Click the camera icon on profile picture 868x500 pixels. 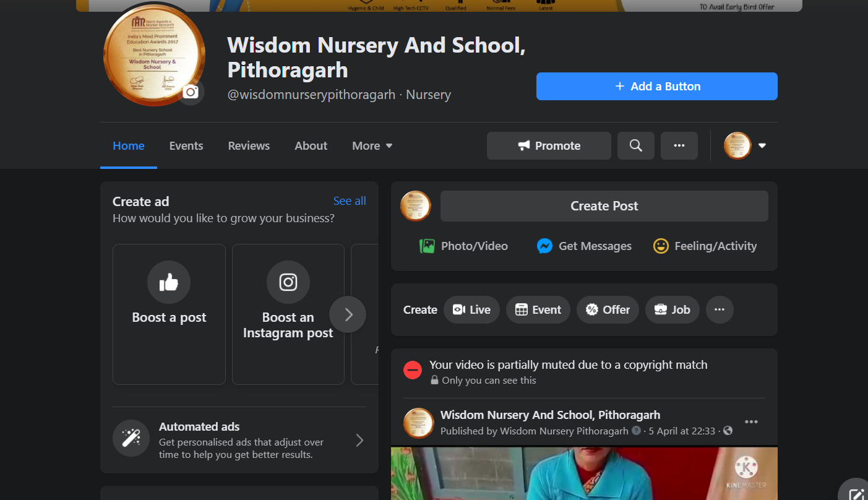pos(191,92)
